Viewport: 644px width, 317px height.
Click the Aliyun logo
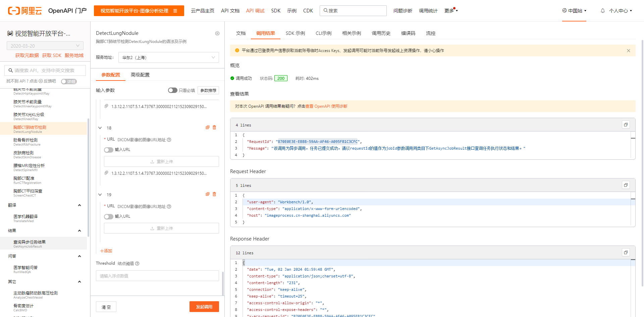click(25, 11)
